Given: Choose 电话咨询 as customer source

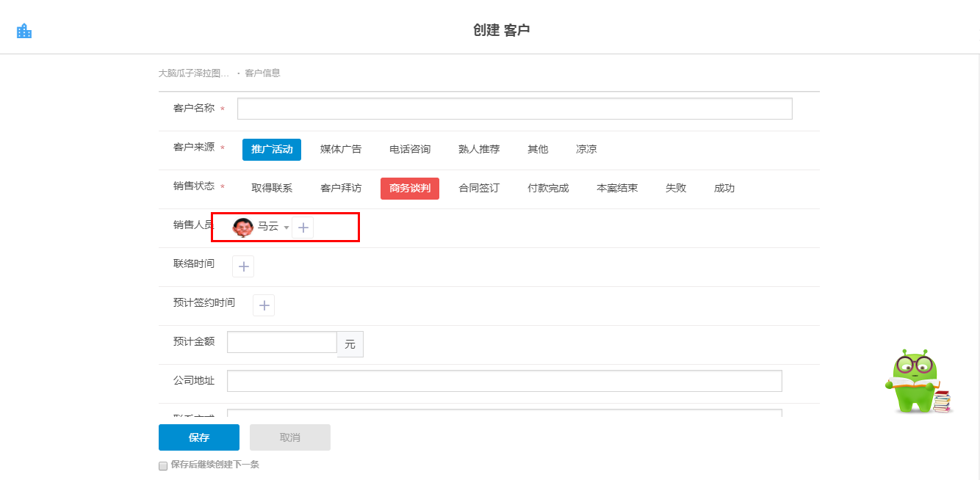Looking at the screenshot, I should (410, 150).
